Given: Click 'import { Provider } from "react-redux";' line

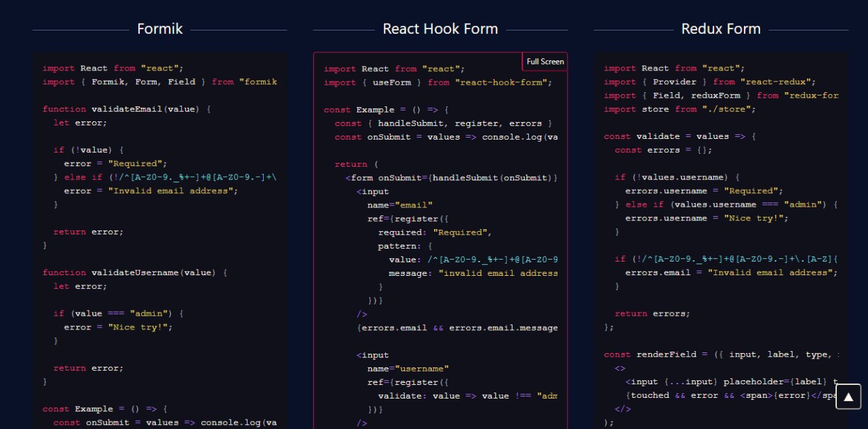Looking at the screenshot, I should tap(710, 82).
